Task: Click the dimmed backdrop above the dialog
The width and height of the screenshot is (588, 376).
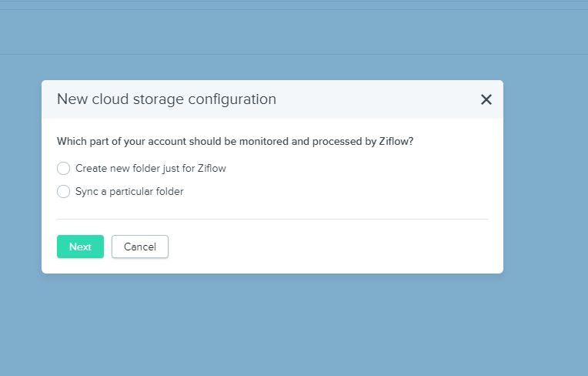Action: [x=272, y=68]
